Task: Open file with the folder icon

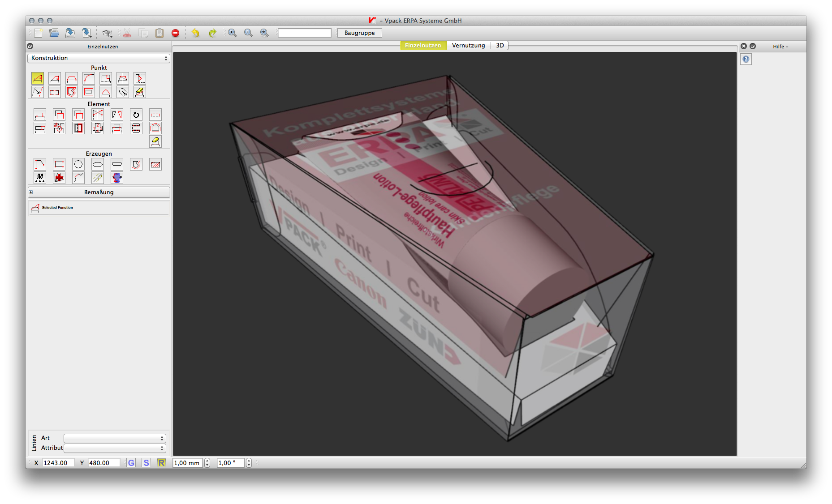Action: (54, 33)
